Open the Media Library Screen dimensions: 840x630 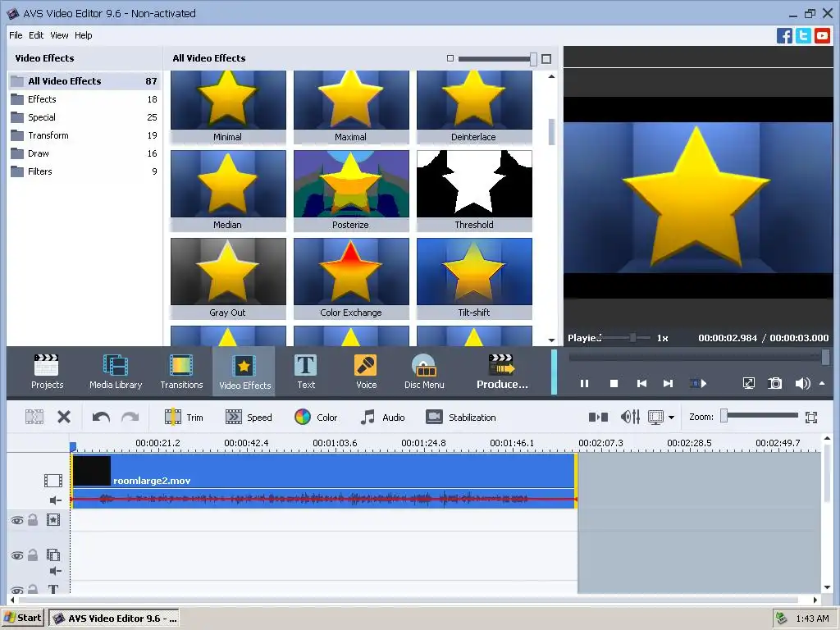116,372
